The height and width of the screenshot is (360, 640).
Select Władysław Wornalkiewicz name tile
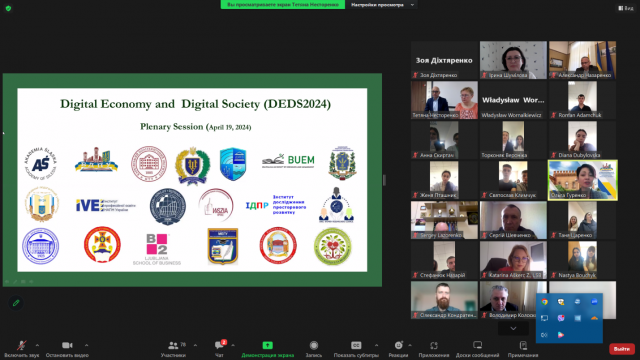[513, 100]
